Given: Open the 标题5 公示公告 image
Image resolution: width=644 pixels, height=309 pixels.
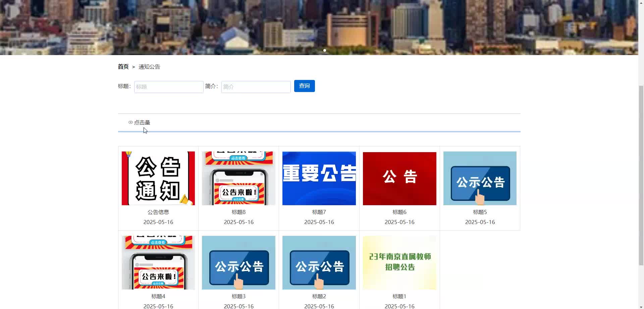Looking at the screenshot, I should tap(480, 178).
